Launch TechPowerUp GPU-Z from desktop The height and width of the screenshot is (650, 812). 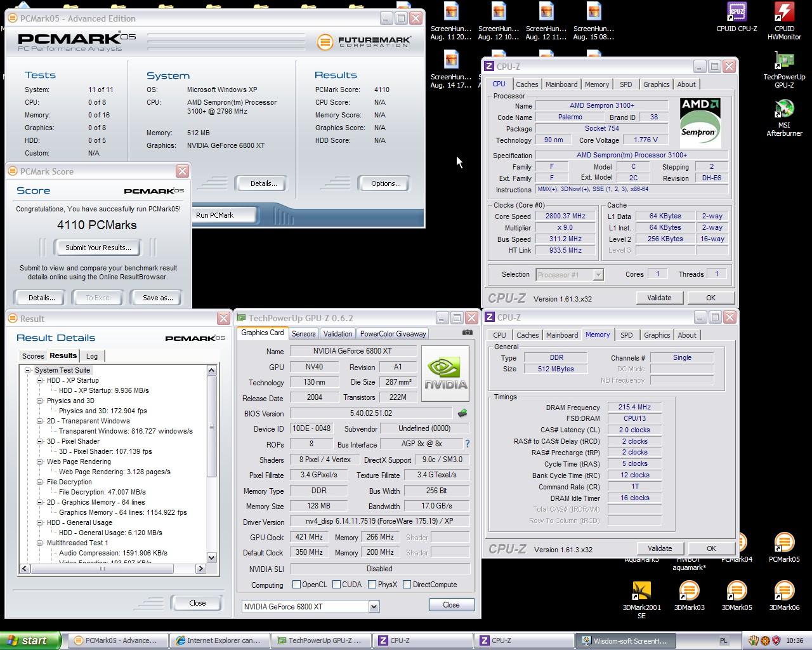click(784, 70)
